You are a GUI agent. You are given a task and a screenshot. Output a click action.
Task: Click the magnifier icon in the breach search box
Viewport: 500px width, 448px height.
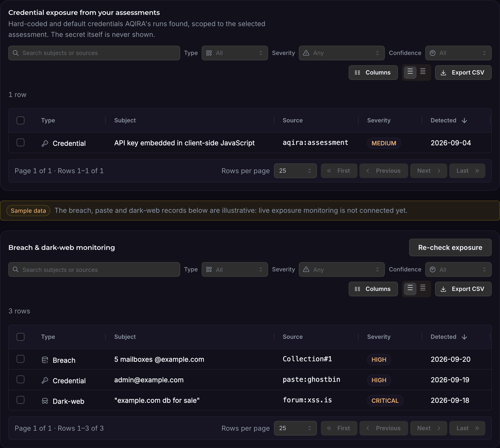(15, 269)
